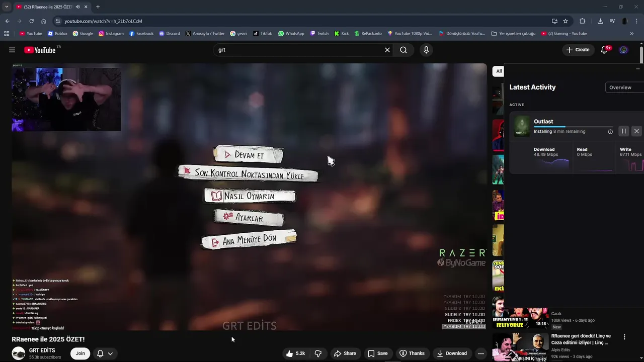Screen dimensions: 644x362
Task: Open Chrome downloads icon
Action: tap(600, 21)
